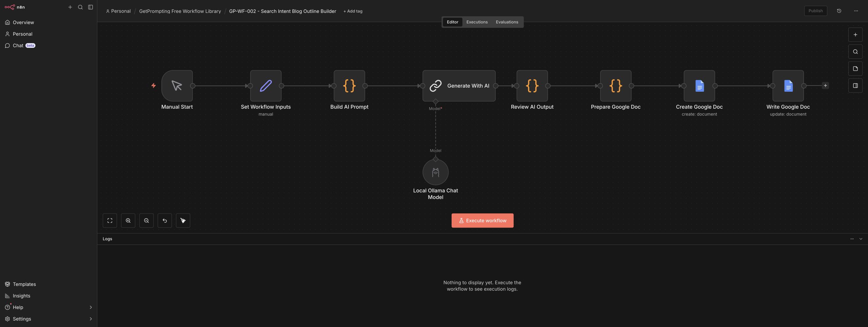Screen dimensions: 868x327
Task: Select the Review AI Output code node
Action: tap(532, 86)
